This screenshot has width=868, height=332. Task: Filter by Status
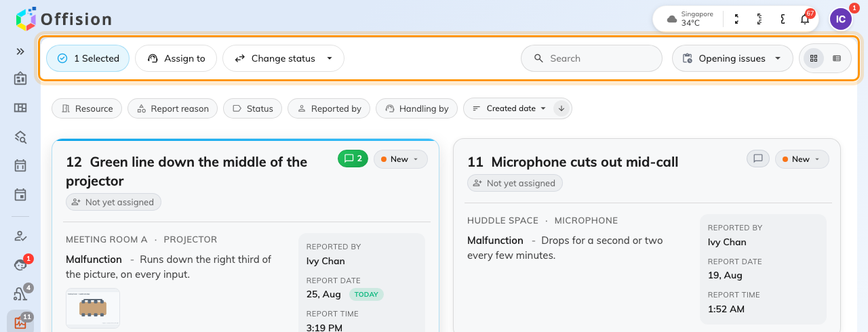point(252,108)
